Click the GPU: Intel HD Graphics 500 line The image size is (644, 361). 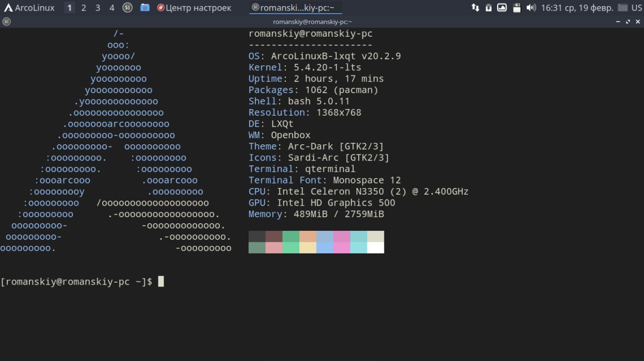pyautogui.click(x=322, y=203)
